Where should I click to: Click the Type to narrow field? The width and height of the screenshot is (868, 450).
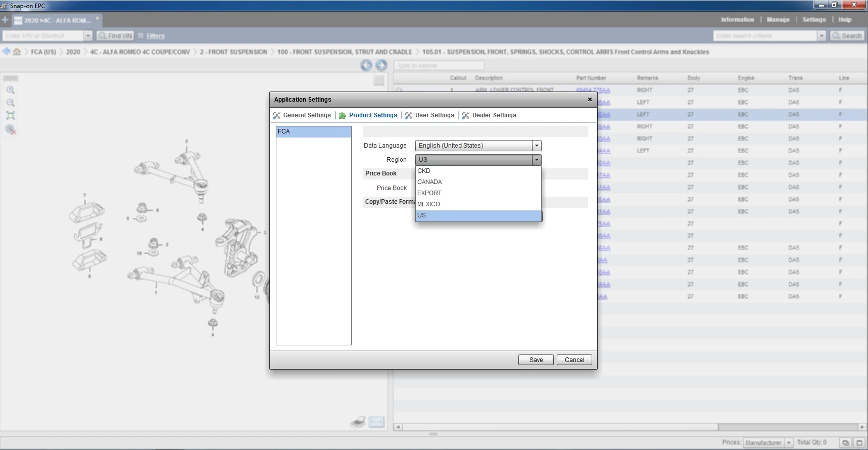click(x=439, y=66)
